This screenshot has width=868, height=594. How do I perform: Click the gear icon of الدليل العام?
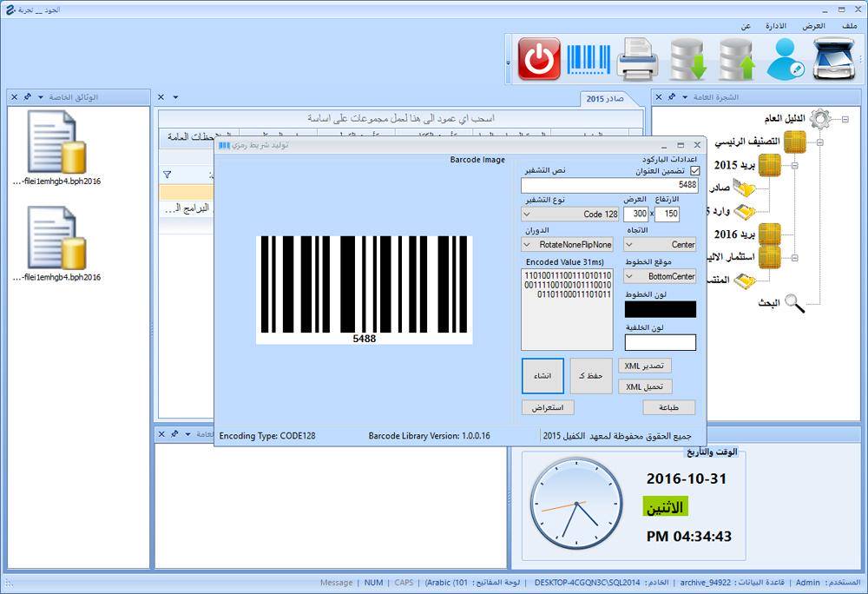(x=820, y=118)
